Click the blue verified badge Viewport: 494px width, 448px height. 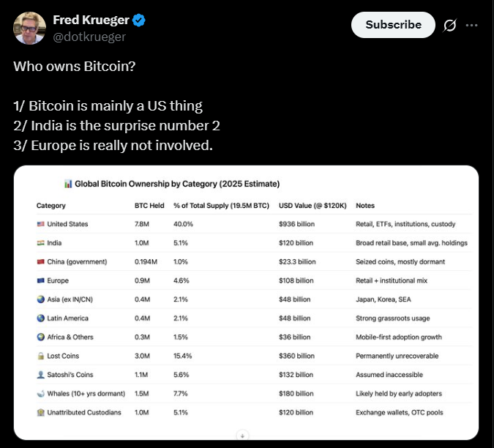[138, 20]
